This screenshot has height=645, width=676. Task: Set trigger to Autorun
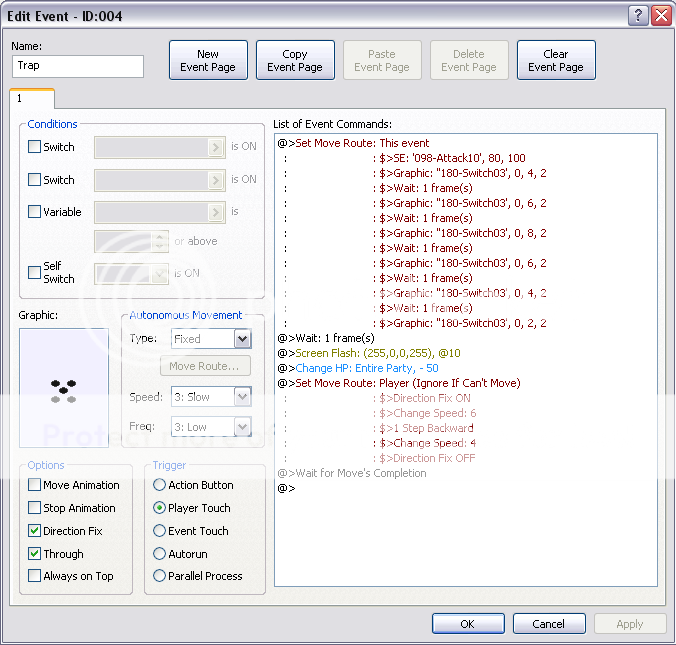click(x=160, y=554)
